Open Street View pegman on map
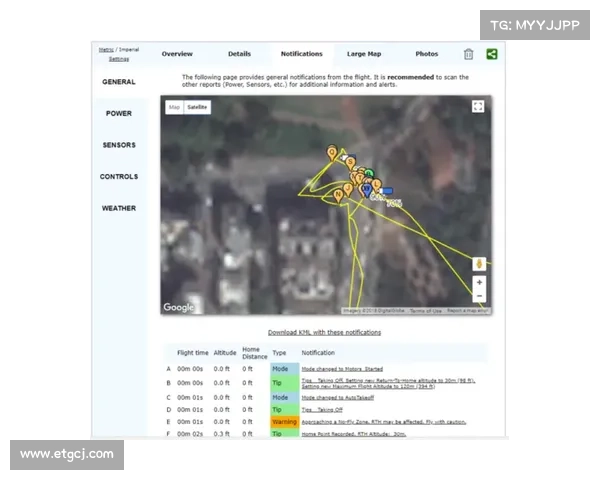 click(479, 264)
